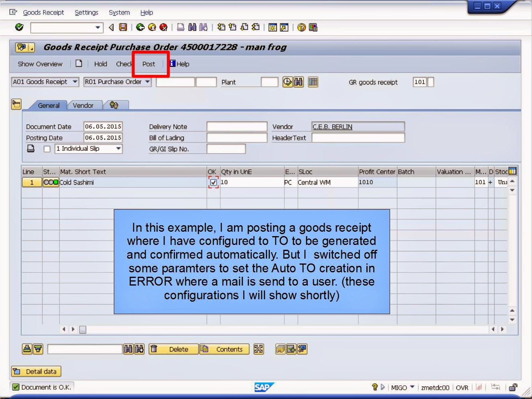Click the Find binoculars icon in the toolbar
The width and height of the screenshot is (532, 399).
click(x=193, y=27)
